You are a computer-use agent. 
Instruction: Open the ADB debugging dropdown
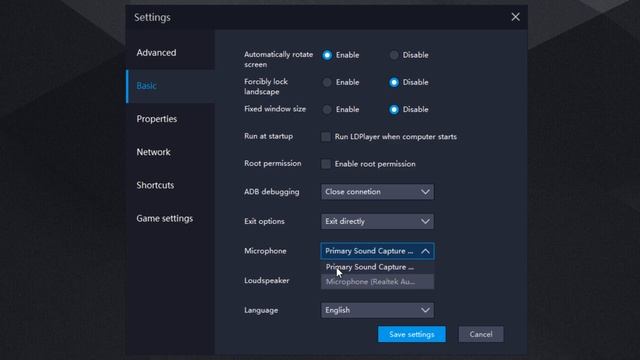[x=377, y=192]
